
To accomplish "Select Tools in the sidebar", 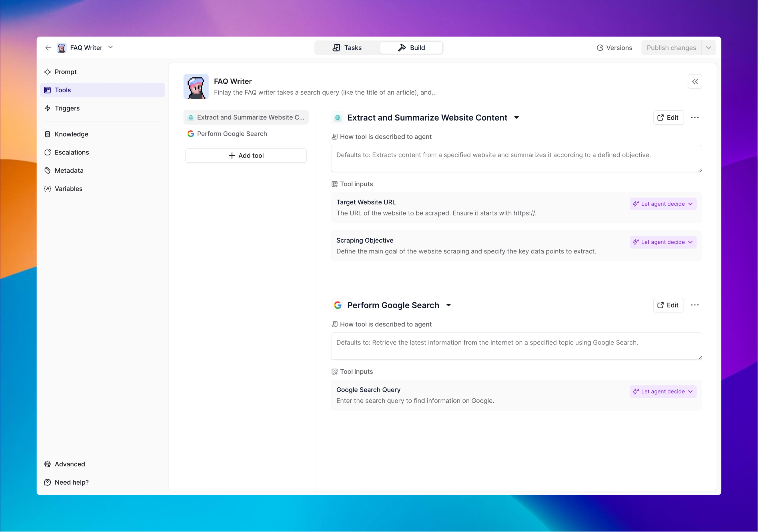I will click(102, 90).
